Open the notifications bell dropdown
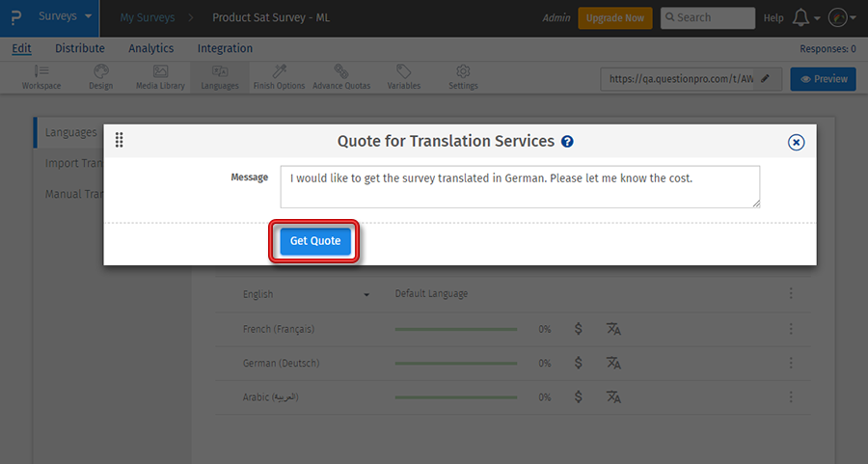Image resolution: width=868 pixels, height=464 pixels. [803, 17]
